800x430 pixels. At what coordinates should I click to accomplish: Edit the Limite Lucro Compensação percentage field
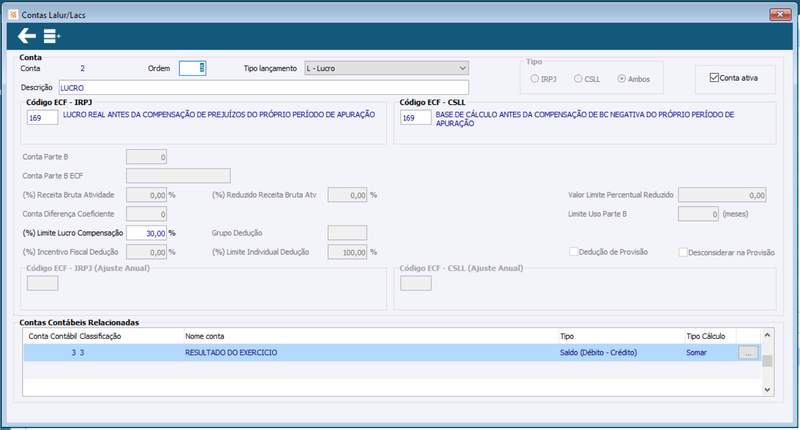tap(146, 233)
